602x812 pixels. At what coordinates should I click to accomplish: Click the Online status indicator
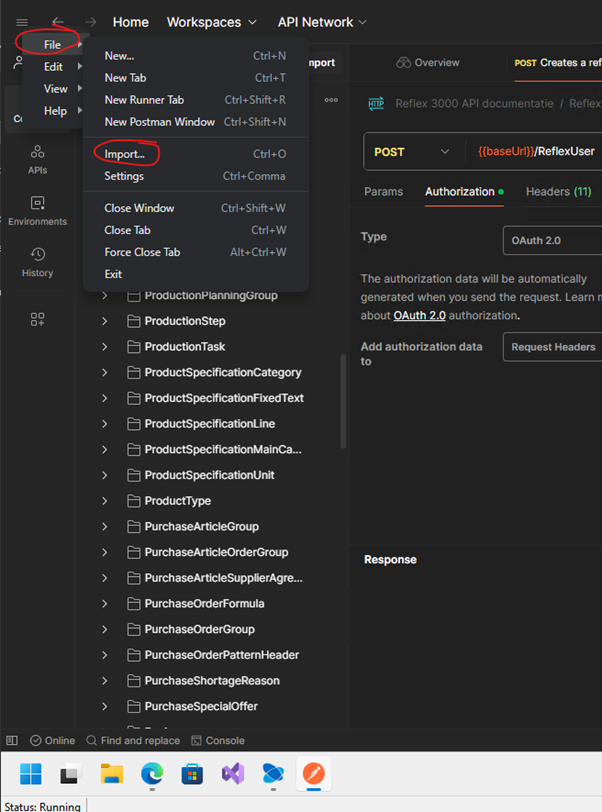pyautogui.click(x=52, y=741)
